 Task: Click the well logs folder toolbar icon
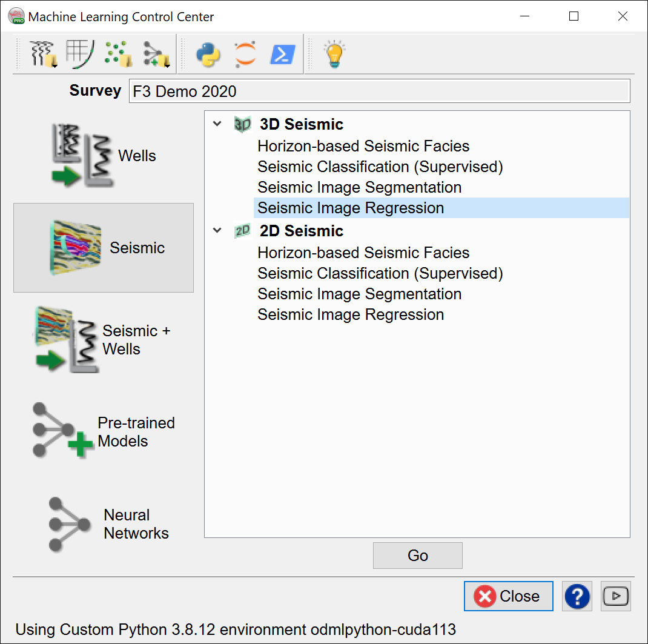click(x=44, y=55)
